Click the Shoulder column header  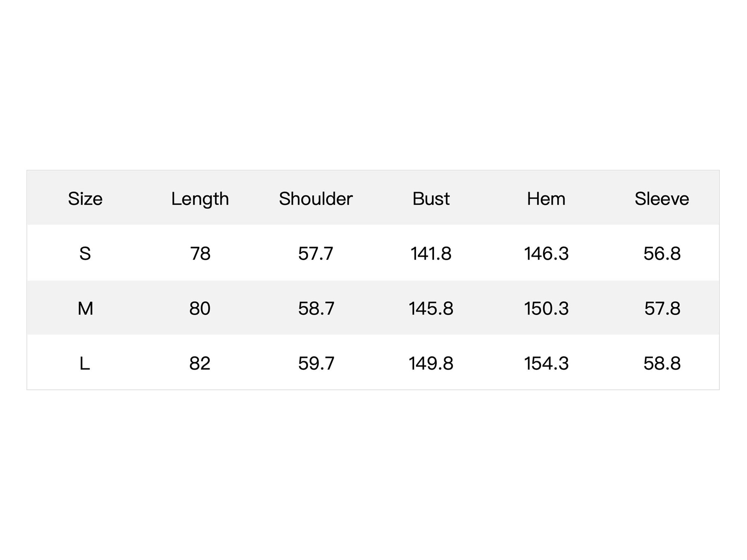pos(316,199)
